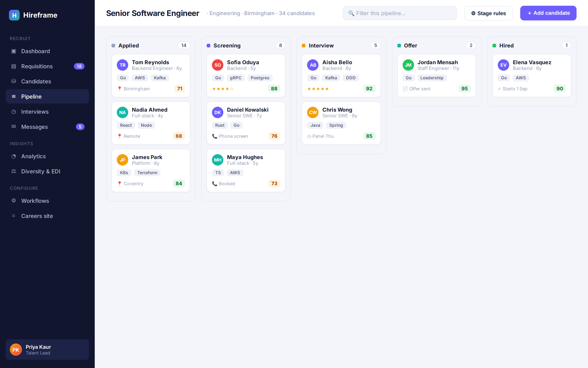This screenshot has width=588, height=368.
Task: Click Aisha Bello's five-star rating
Action: [x=318, y=89]
